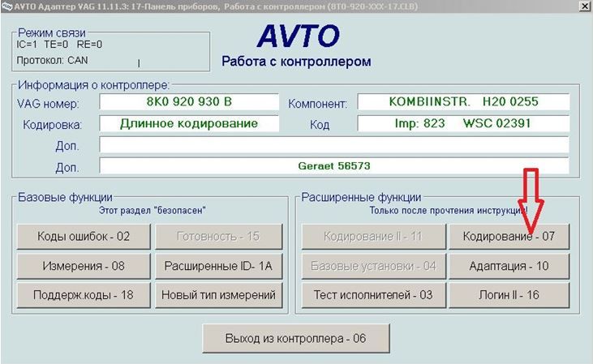Click the Кодировка: label

(x=52, y=125)
